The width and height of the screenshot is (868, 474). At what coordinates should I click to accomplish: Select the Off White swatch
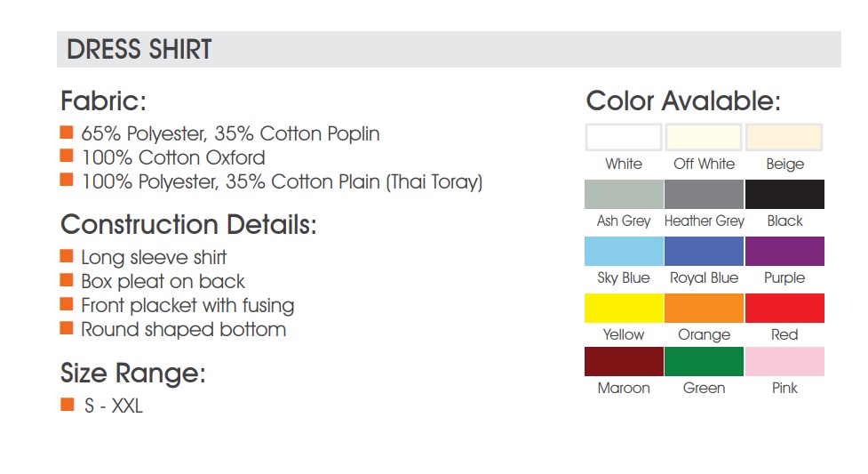pos(704,137)
